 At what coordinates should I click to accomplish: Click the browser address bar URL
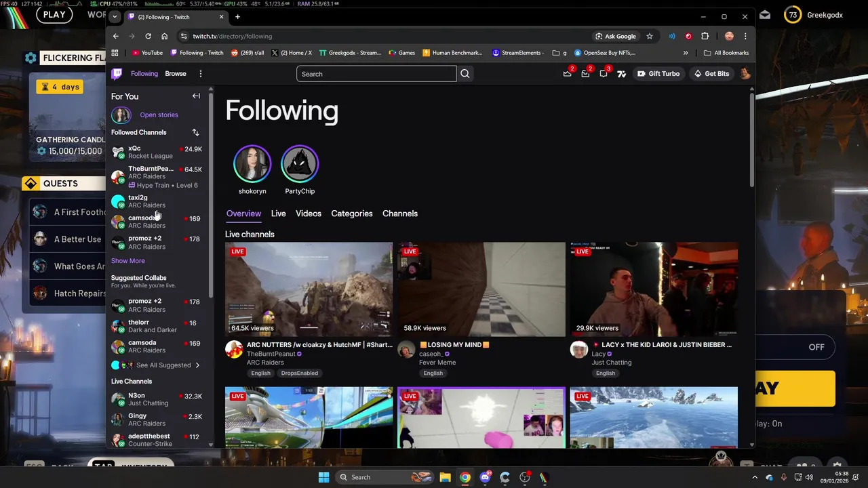click(232, 36)
